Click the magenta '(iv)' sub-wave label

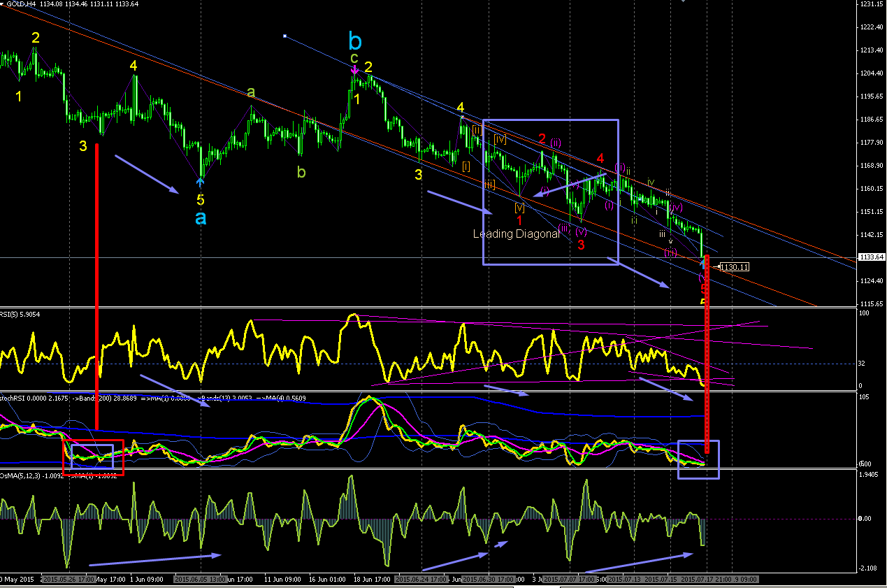676,208
